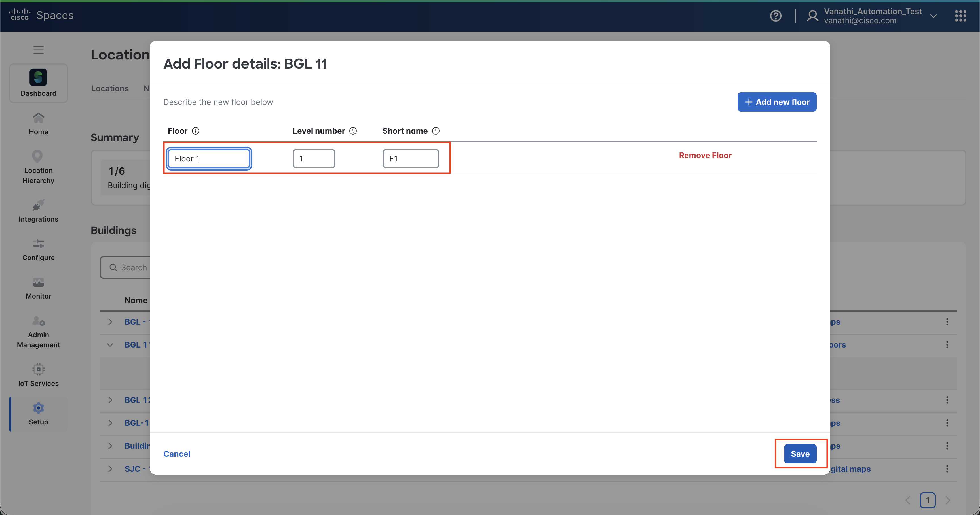Click info icon next to Level number
Screen dimensions: 980x515
click(353, 131)
